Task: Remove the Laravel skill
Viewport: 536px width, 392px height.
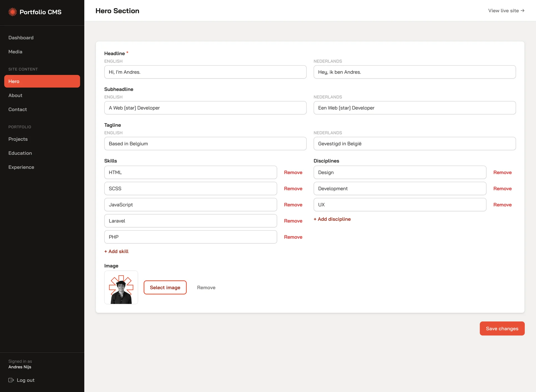Action: [x=293, y=221]
